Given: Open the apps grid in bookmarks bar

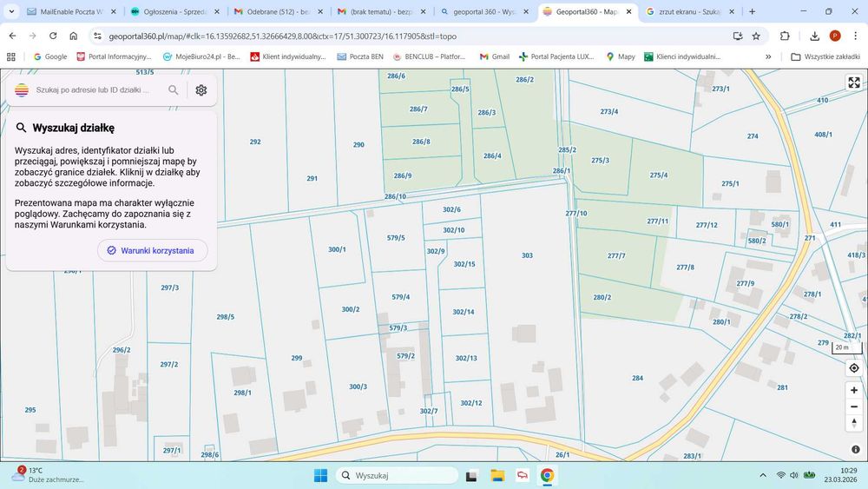Looking at the screenshot, I should point(11,56).
